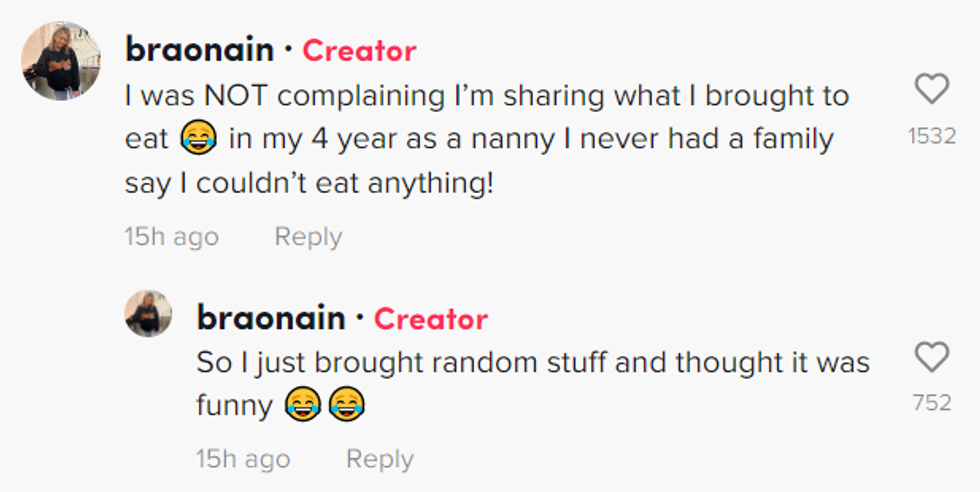This screenshot has height=492, width=980.
Task: Open braonain's profile from the top comment username
Action: pyautogui.click(x=197, y=49)
